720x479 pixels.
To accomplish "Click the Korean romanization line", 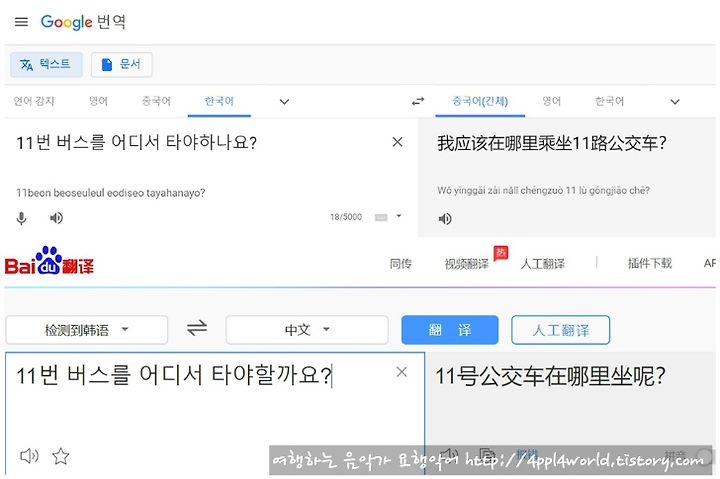I will pyautogui.click(x=110, y=193).
